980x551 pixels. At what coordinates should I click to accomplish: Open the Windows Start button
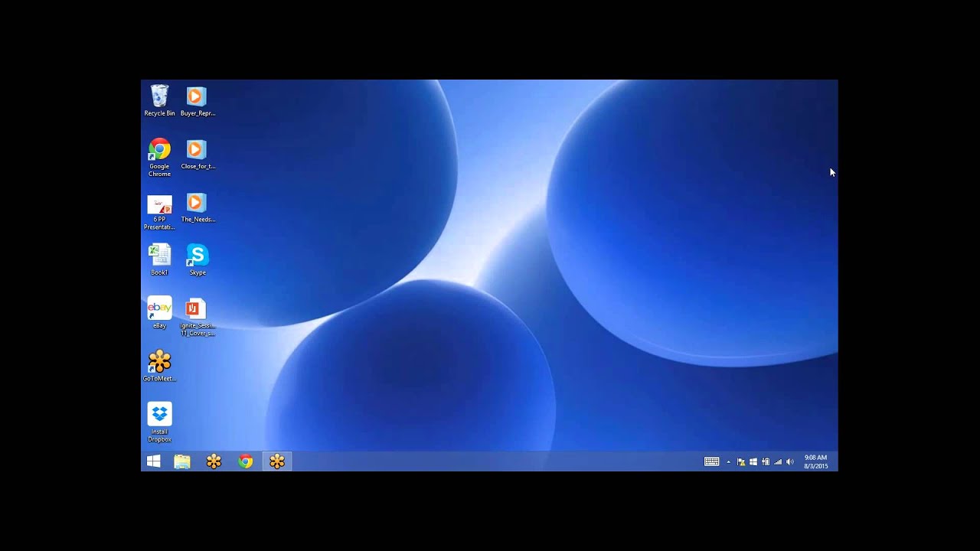click(153, 461)
